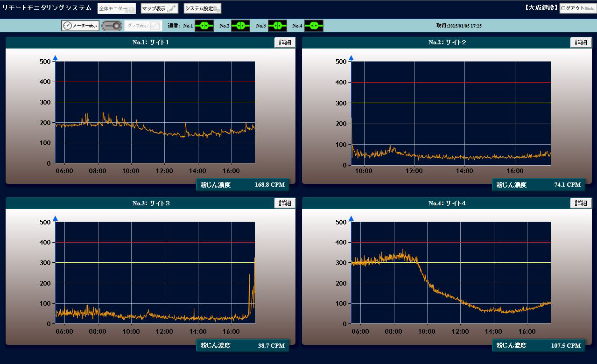Click the No.4 communication status icon
This screenshot has height=364, width=597.
314,26
